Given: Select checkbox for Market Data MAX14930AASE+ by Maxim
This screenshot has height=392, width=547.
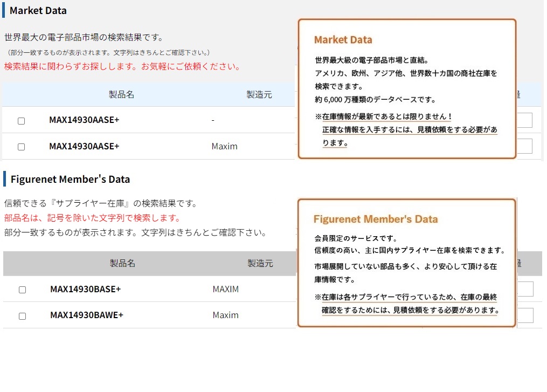Looking at the screenshot, I should point(21,147).
